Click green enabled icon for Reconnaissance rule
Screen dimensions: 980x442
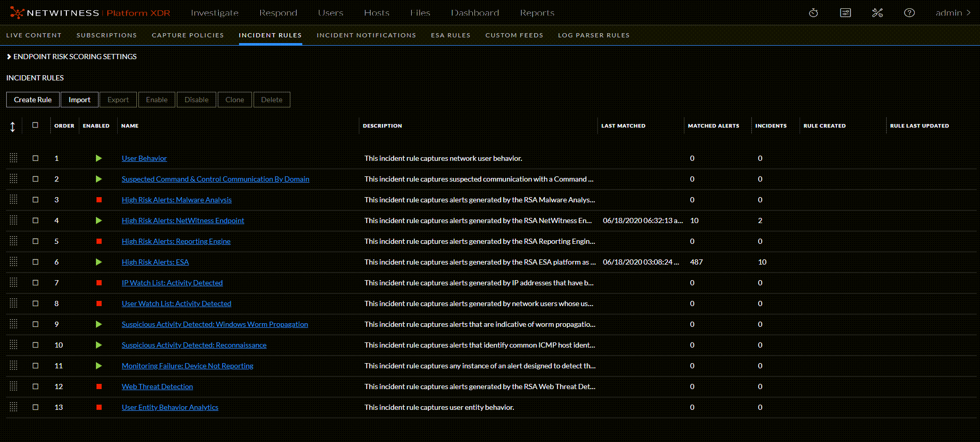point(99,345)
